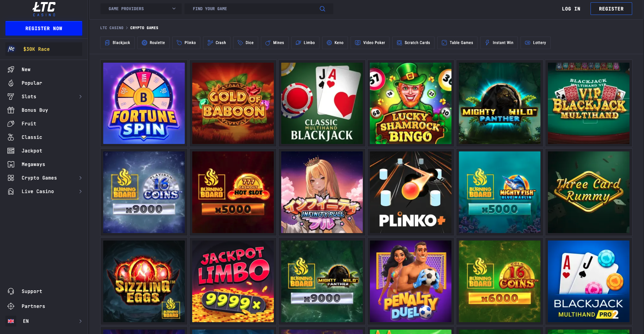Screen dimensions: 644x334
Task: Select the Scratch Cards category tab
Action: tap(413, 43)
